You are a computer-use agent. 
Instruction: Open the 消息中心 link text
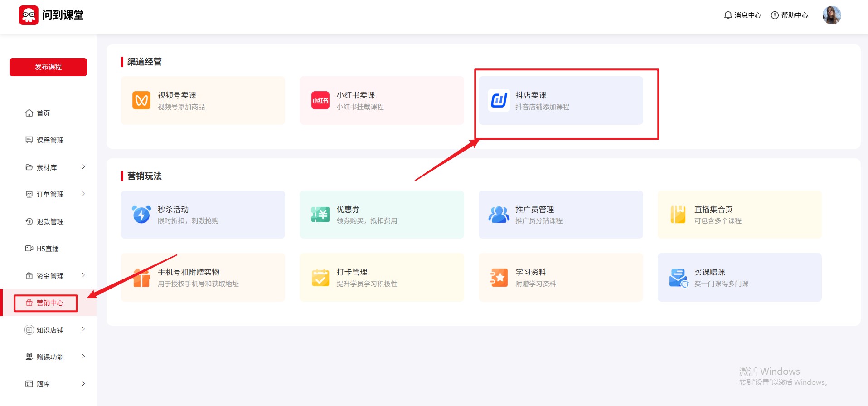[748, 15]
